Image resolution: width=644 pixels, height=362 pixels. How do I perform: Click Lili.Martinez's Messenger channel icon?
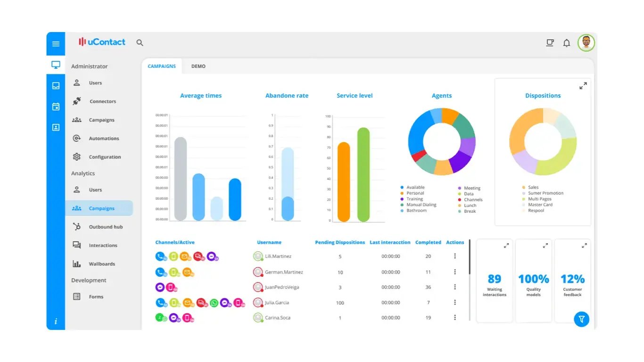point(211,256)
